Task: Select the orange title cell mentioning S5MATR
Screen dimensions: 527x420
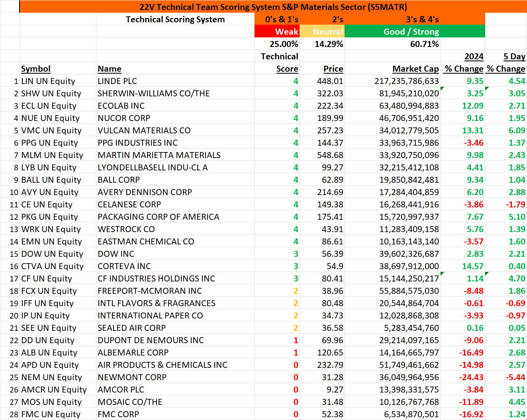Action: [273, 7]
